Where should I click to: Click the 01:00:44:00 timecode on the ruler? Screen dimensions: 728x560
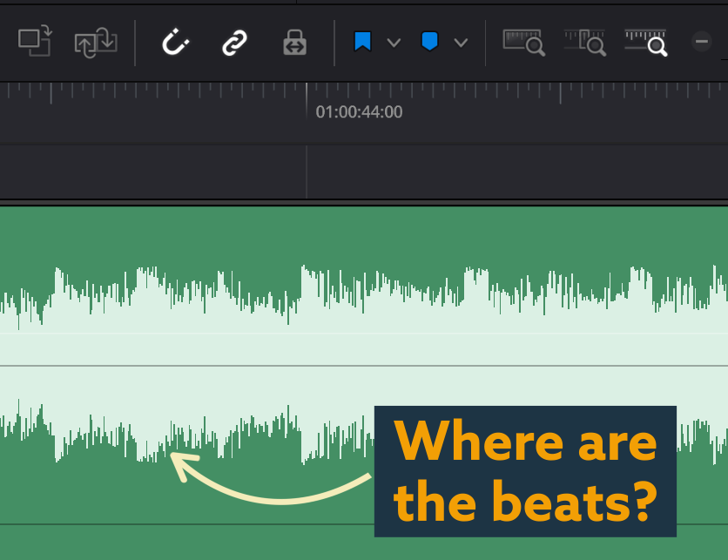click(x=359, y=112)
